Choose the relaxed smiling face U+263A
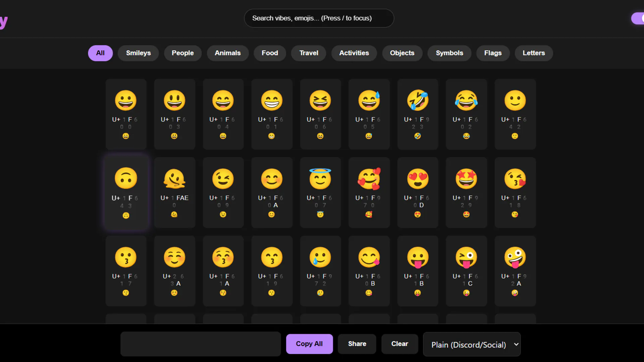Viewport: 644px width, 362px height. [174, 271]
